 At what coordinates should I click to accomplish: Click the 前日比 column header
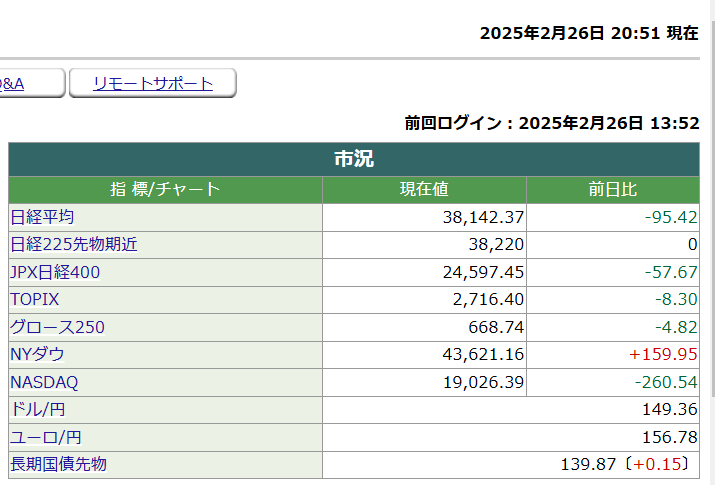[613, 190]
